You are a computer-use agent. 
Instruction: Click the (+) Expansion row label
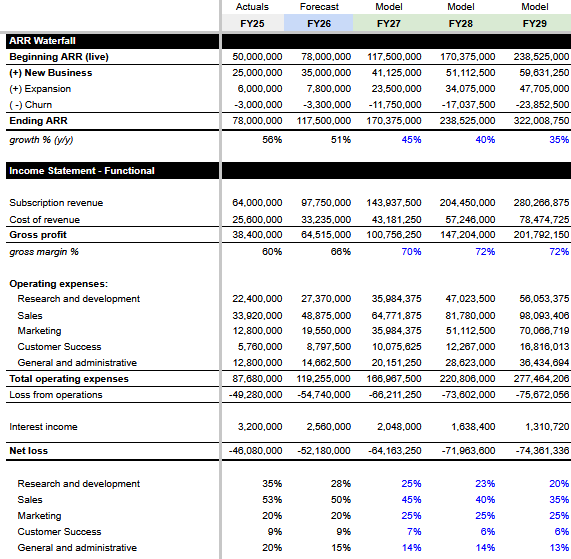[x=40, y=89]
